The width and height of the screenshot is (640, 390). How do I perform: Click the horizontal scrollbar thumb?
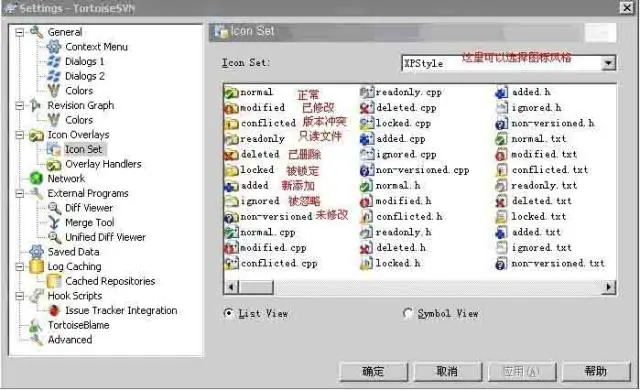(x=255, y=287)
